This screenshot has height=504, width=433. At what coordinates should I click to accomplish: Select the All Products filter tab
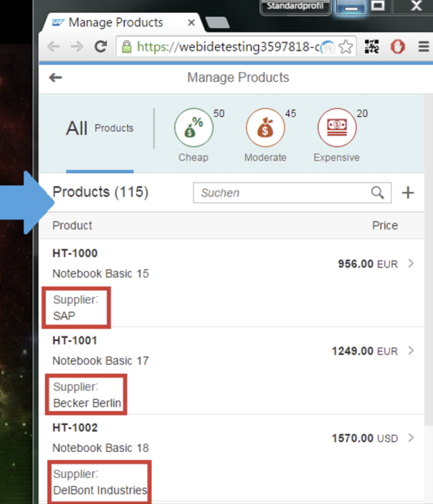coord(100,128)
